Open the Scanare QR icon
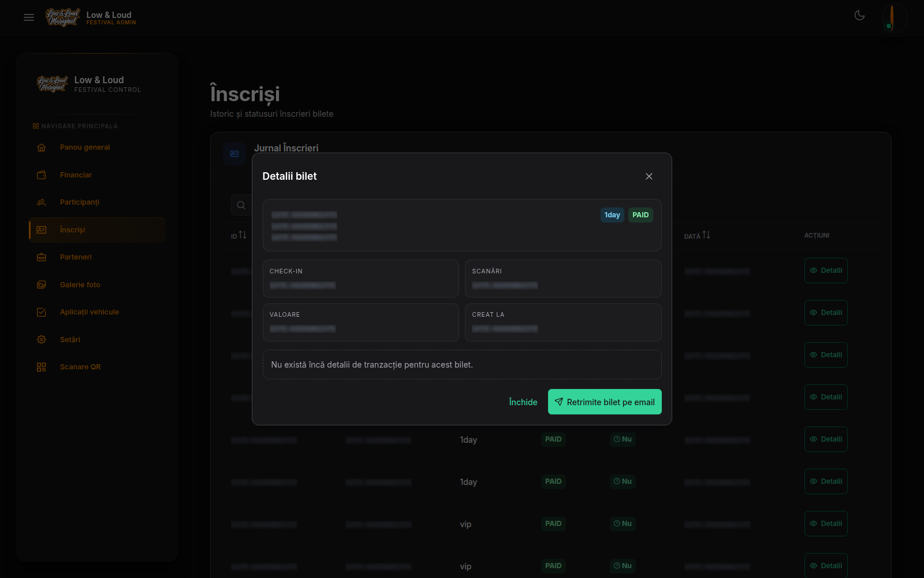 [x=42, y=367]
